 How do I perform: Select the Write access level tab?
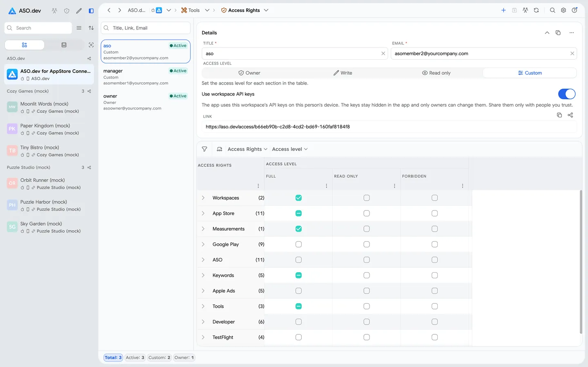[343, 73]
